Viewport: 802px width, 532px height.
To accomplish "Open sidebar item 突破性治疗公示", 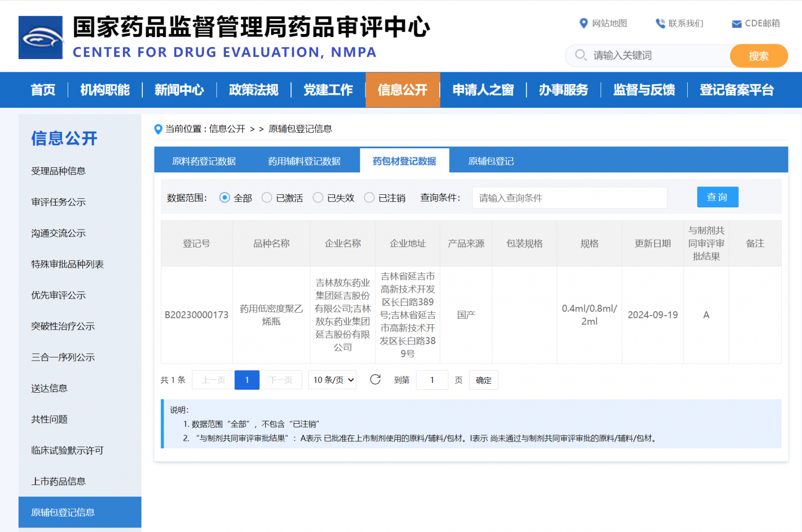I will point(63,326).
